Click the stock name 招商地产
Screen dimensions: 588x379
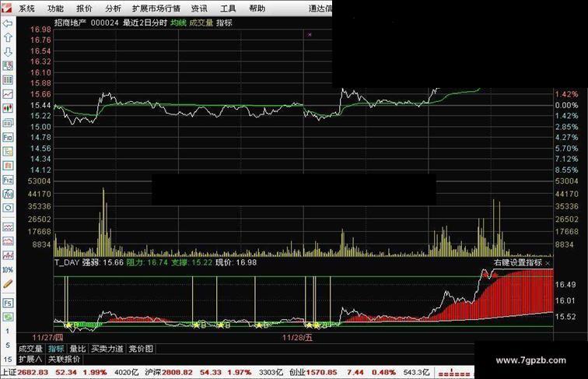tap(70, 23)
